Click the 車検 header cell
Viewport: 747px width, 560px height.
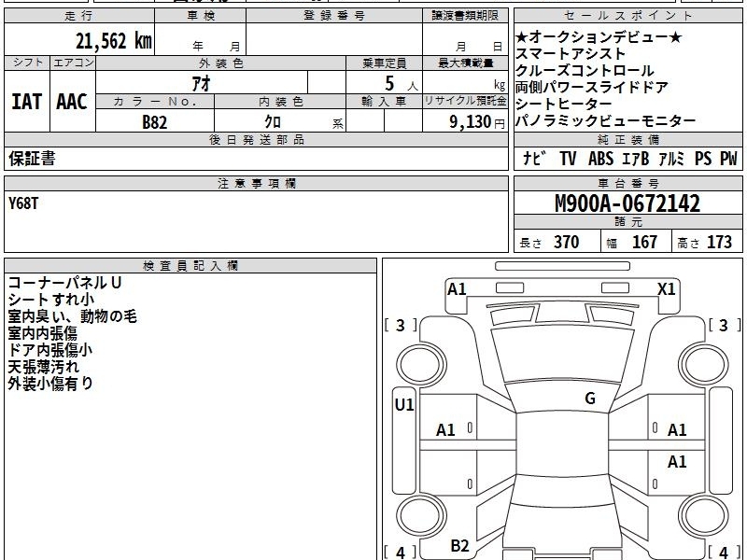click(200, 16)
